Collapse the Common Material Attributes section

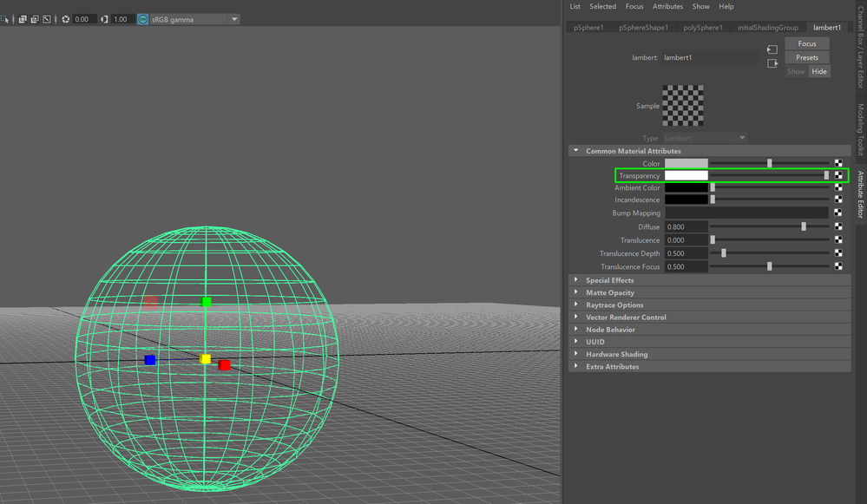point(576,150)
